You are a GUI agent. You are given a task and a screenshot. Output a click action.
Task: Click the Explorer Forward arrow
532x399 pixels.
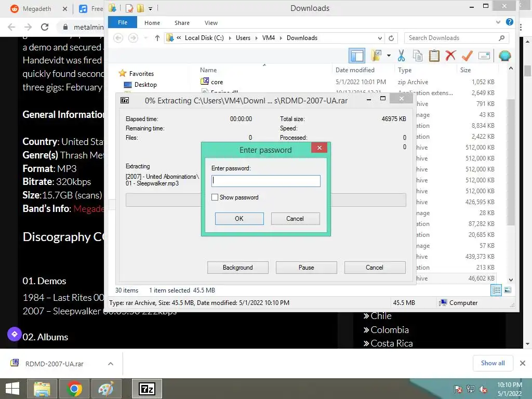[x=133, y=37]
